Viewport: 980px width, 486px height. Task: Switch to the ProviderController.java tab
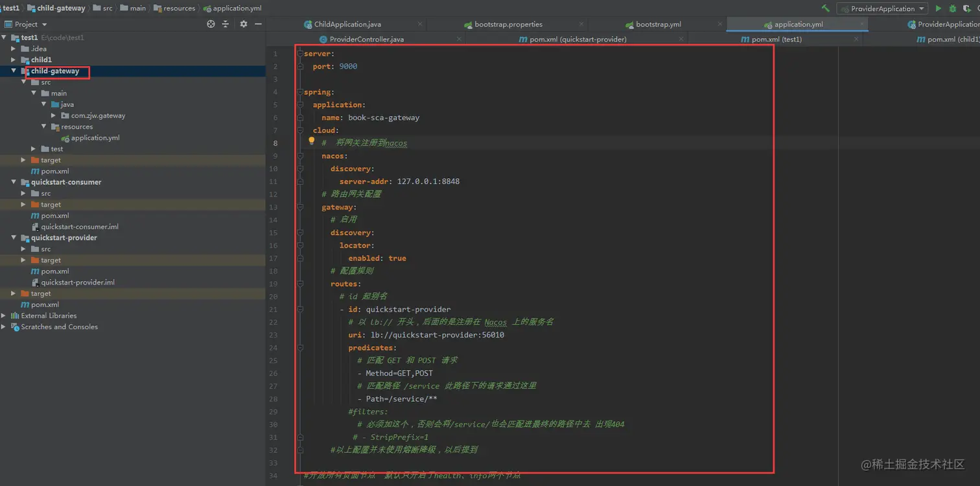point(366,39)
